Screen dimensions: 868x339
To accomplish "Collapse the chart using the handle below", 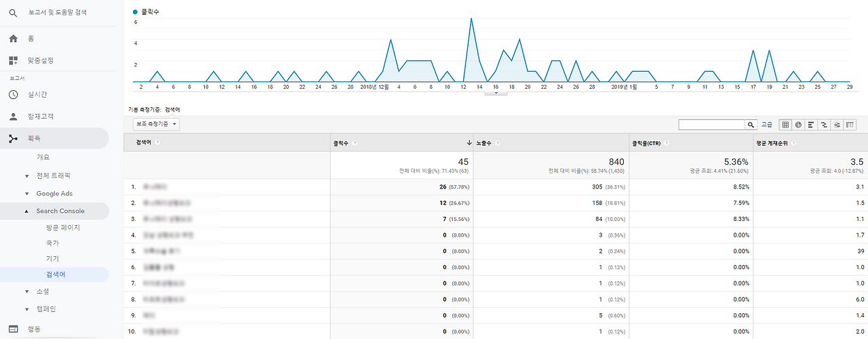I will (x=496, y=94).
